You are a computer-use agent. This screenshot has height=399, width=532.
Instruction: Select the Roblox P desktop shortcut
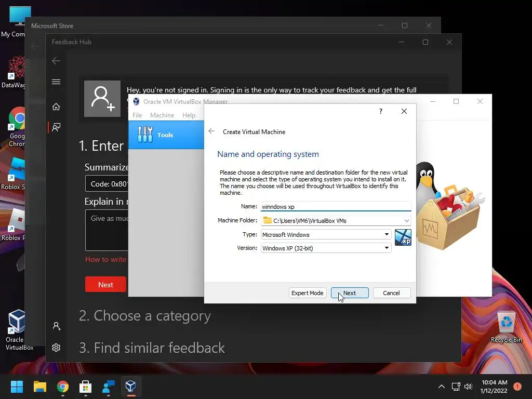(14, 224)
